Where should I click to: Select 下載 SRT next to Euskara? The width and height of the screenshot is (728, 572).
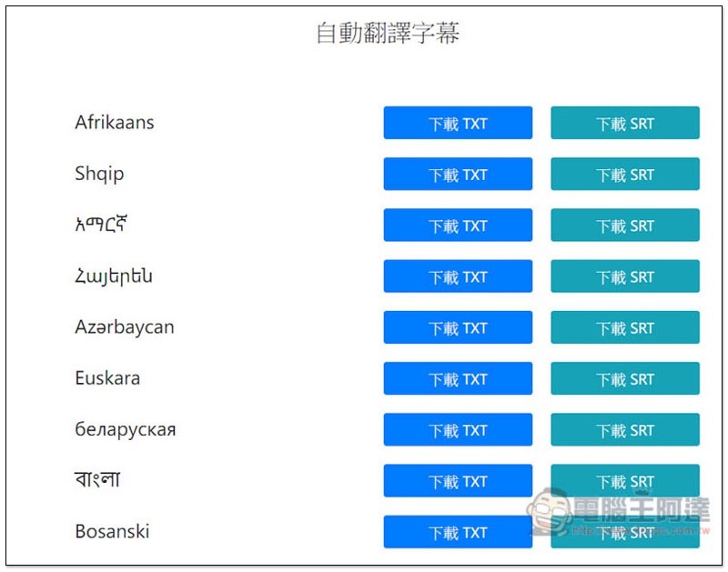click(x=625, y=378)
